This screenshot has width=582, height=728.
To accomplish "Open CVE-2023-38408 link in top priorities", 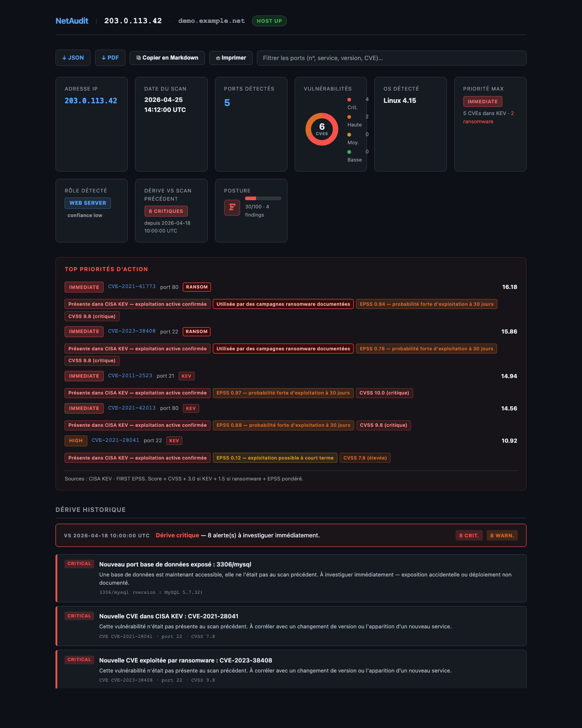I will pos(132,331).
